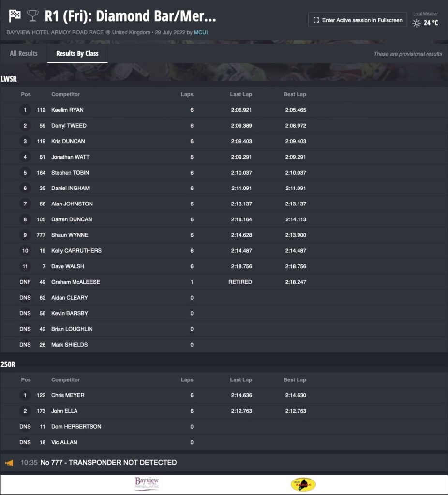Click position 1 badge for Keelim RYAN
Viewport: 448px width, 495px height.
pos(25,110)
